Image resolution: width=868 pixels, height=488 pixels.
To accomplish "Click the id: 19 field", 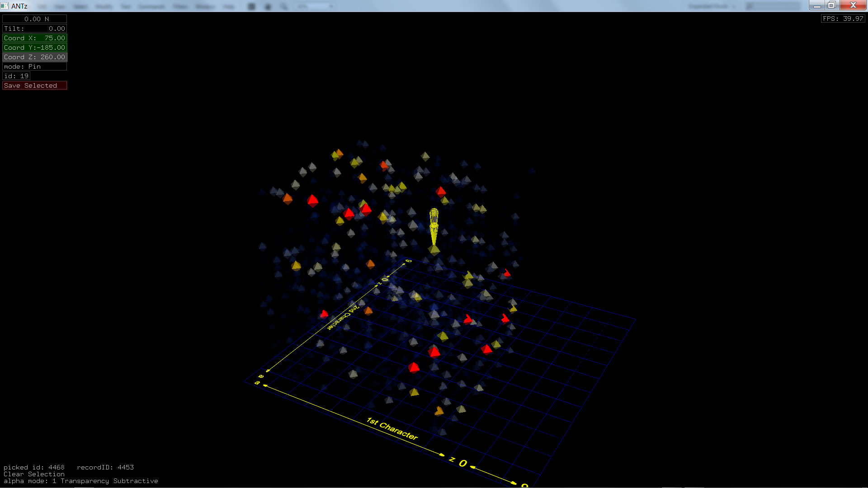I will 16,76.
